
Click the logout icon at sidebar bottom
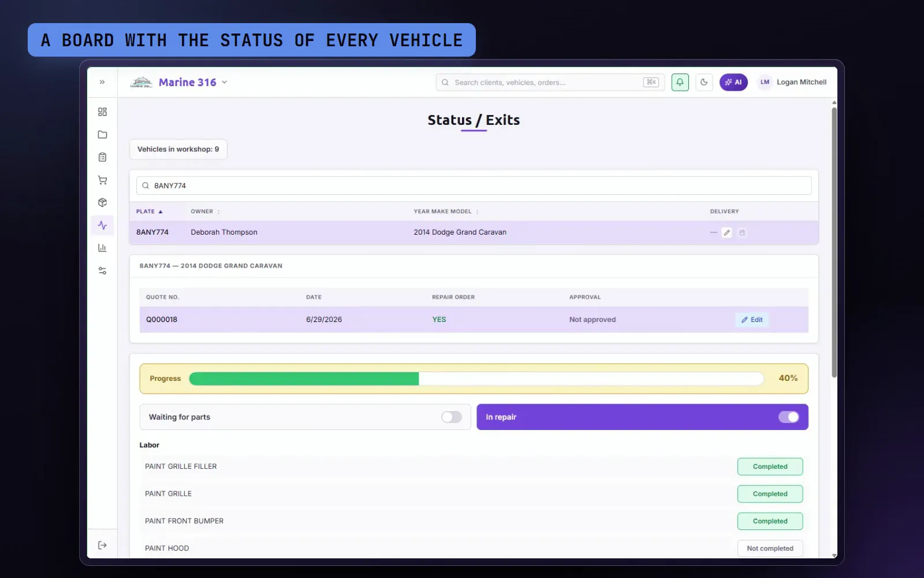102,545
